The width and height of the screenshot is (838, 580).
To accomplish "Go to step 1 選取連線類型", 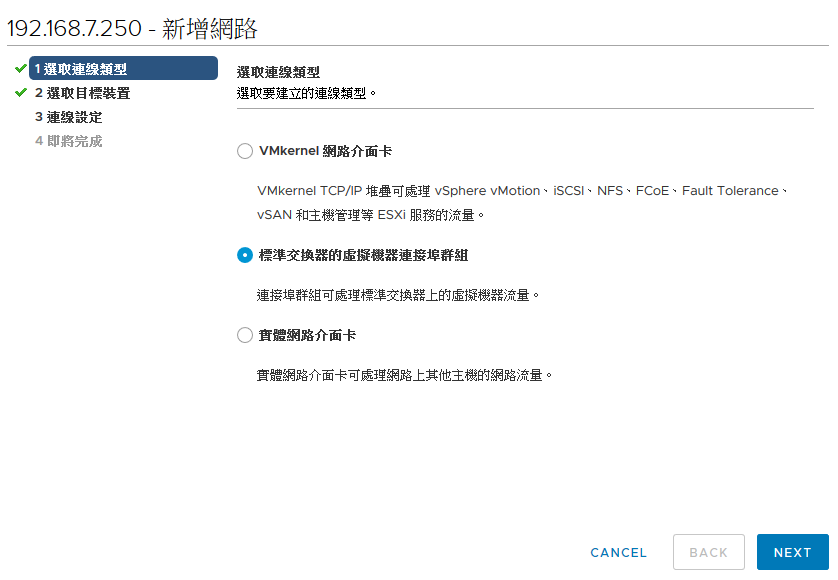I will coord(123,68).
